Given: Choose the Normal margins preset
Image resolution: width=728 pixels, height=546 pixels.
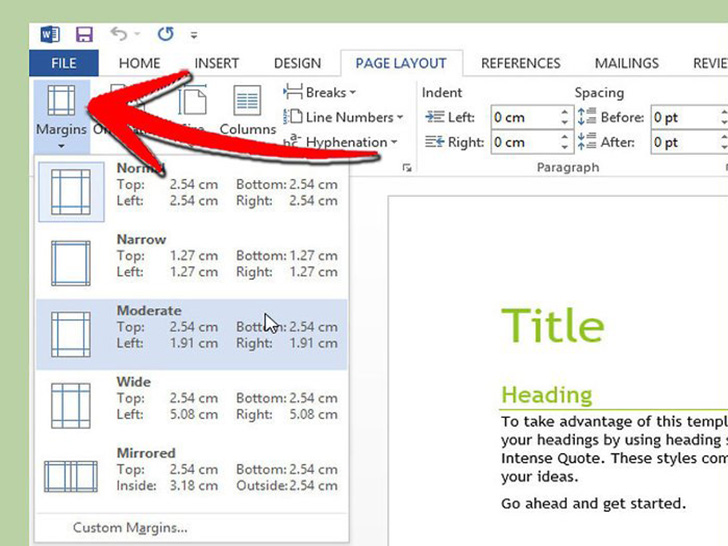Looking at the screenshot, I should [191, 192].
